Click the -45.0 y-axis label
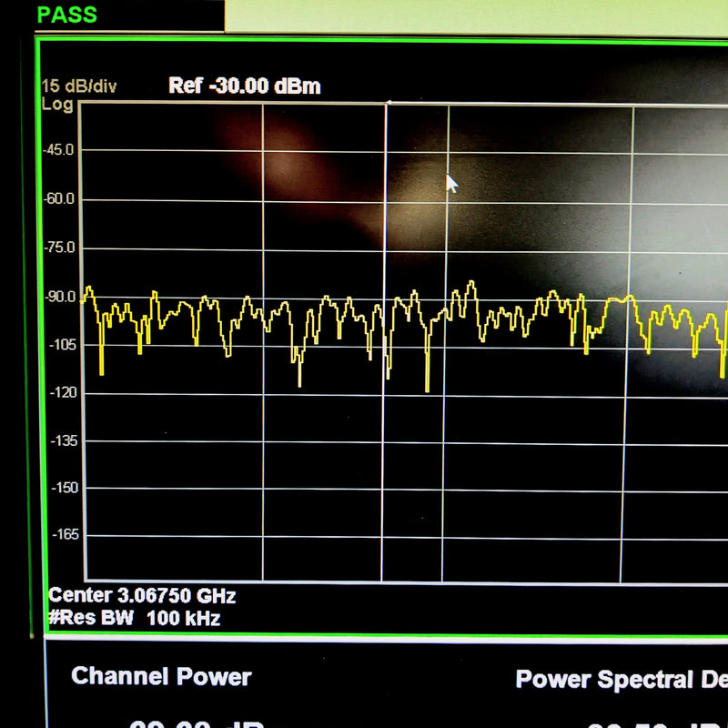The width and height of the screenshot is (728, 728). point(58,150)
